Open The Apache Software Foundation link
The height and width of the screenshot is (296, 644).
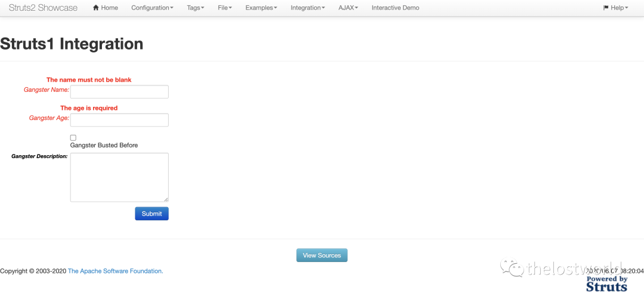coord(116,271)
